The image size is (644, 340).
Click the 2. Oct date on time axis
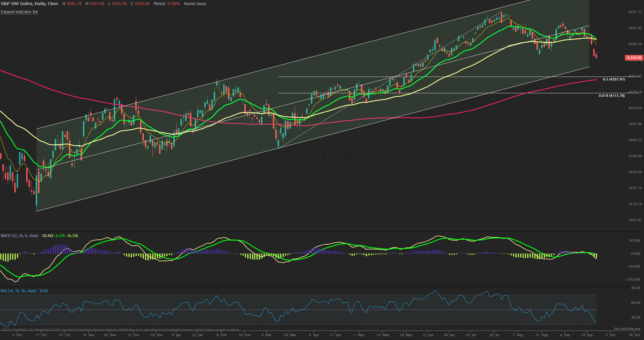(x=610, y=335)
